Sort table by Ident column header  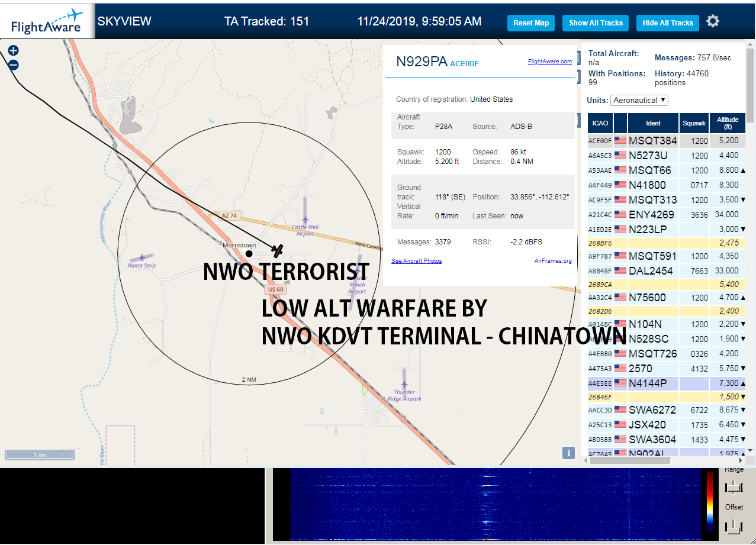tap(653, 123)
